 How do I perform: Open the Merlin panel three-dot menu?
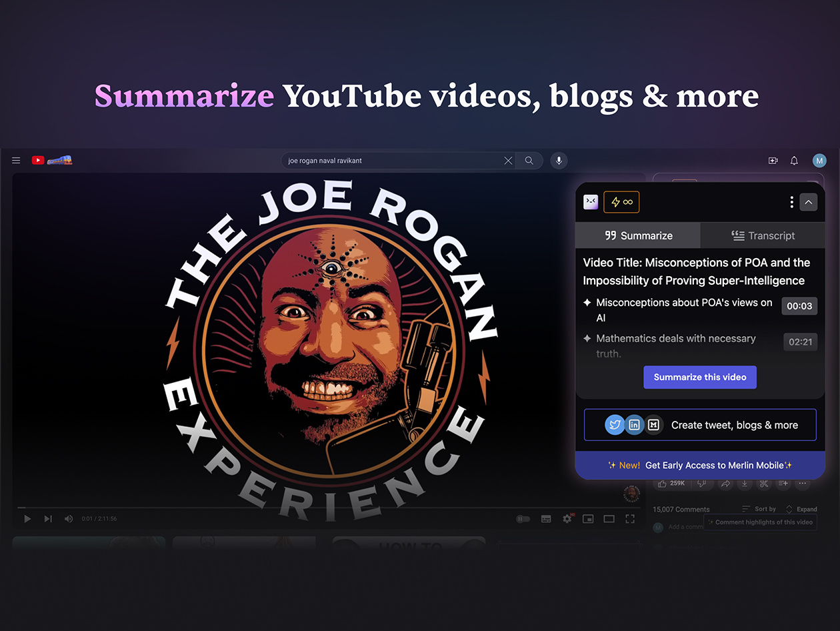pyautogui.click(x=791, y=202)
